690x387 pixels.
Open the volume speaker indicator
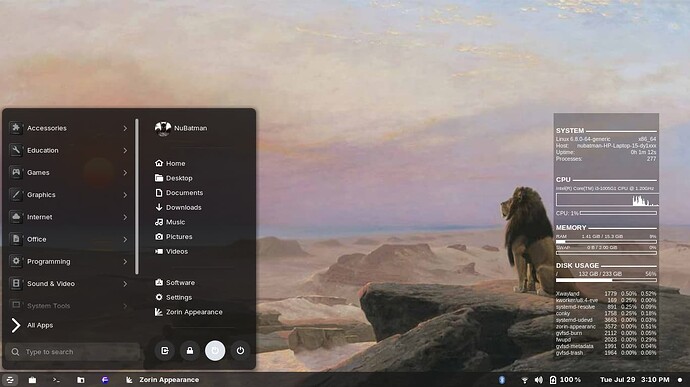point(539,380)
